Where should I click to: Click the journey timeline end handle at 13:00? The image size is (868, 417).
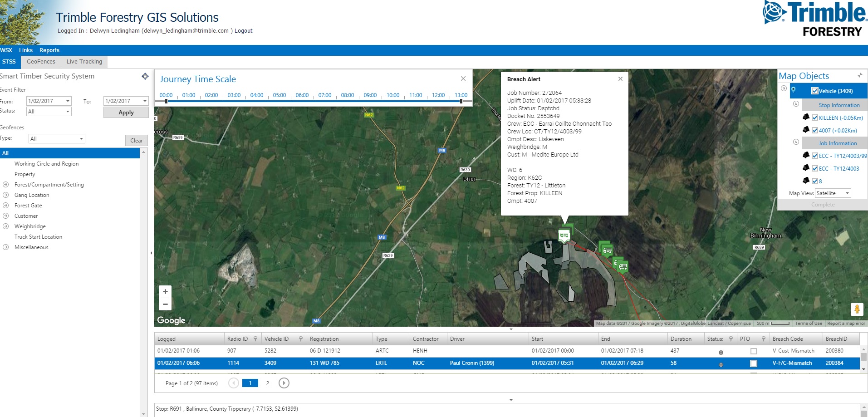coord(461,101)
